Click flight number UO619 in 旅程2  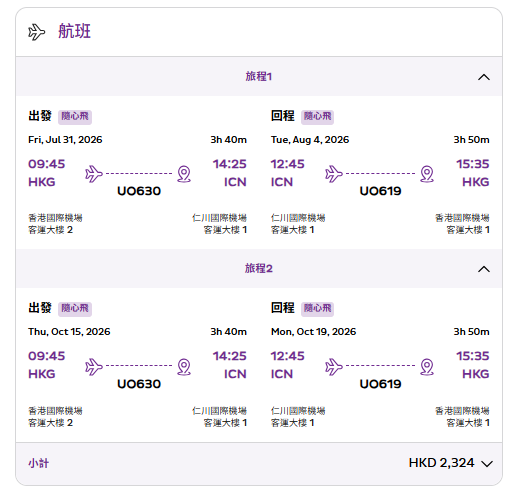coord(380,384)
